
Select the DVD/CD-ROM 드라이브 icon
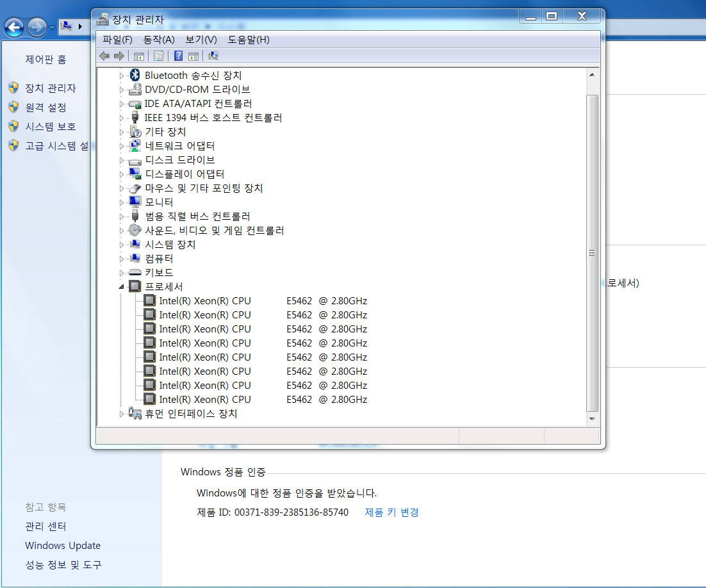[135, 90]
